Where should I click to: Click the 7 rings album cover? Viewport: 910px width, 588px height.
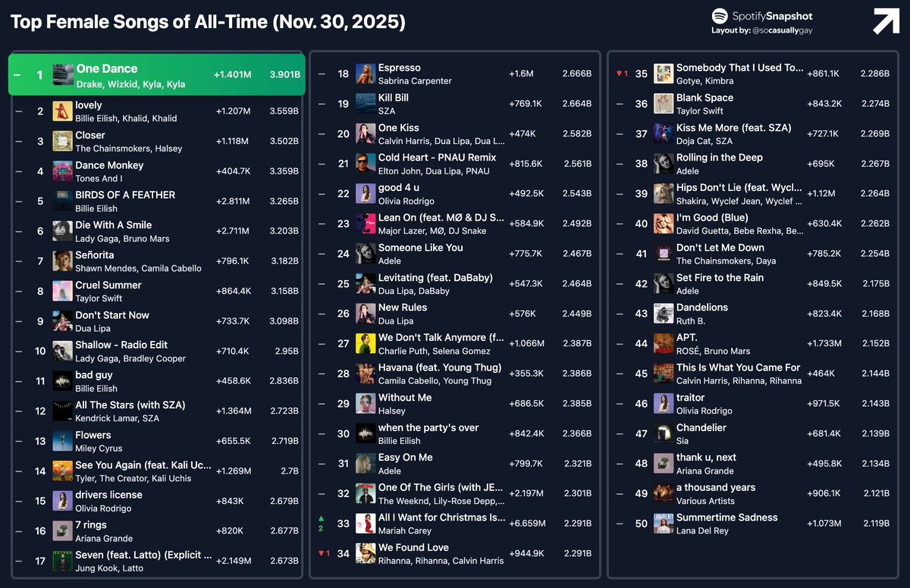[63, 530]
